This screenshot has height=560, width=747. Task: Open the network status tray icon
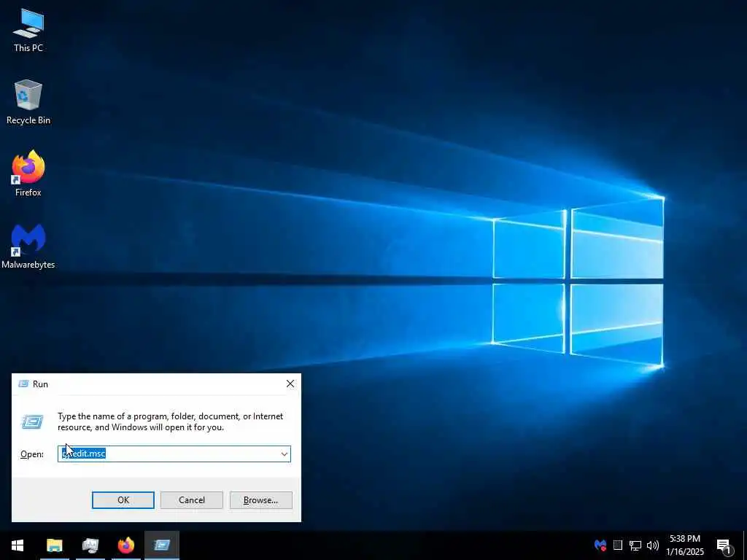click(x=635, y=545)
